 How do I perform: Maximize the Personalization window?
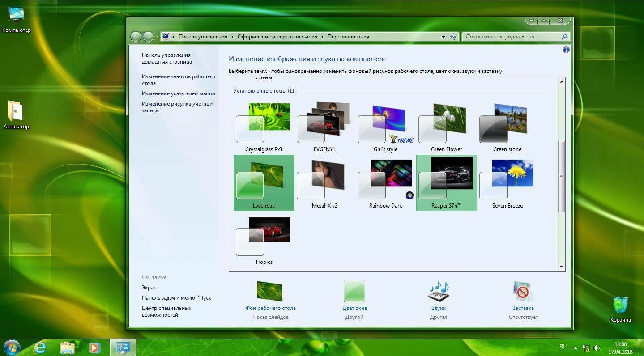tap(543, 21)
